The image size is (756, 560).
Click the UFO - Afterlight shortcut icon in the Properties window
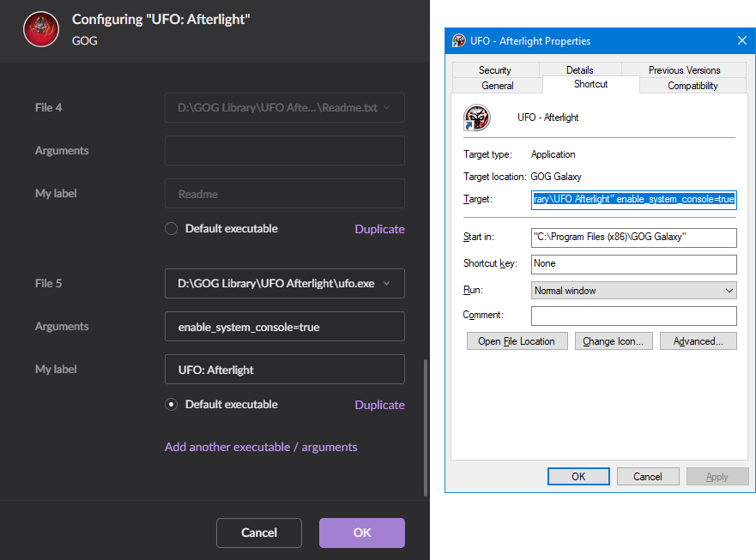point(477,117)
